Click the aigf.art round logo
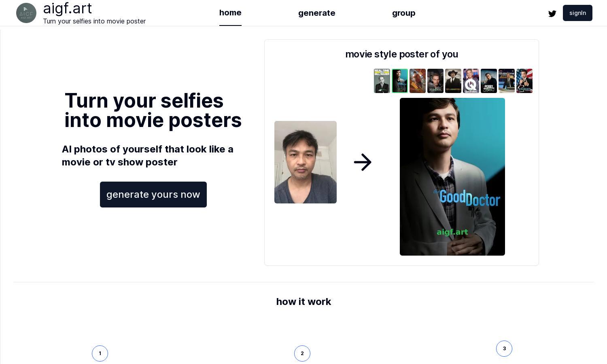The width and height of the screenshot is (607, 364). [26, 13]
